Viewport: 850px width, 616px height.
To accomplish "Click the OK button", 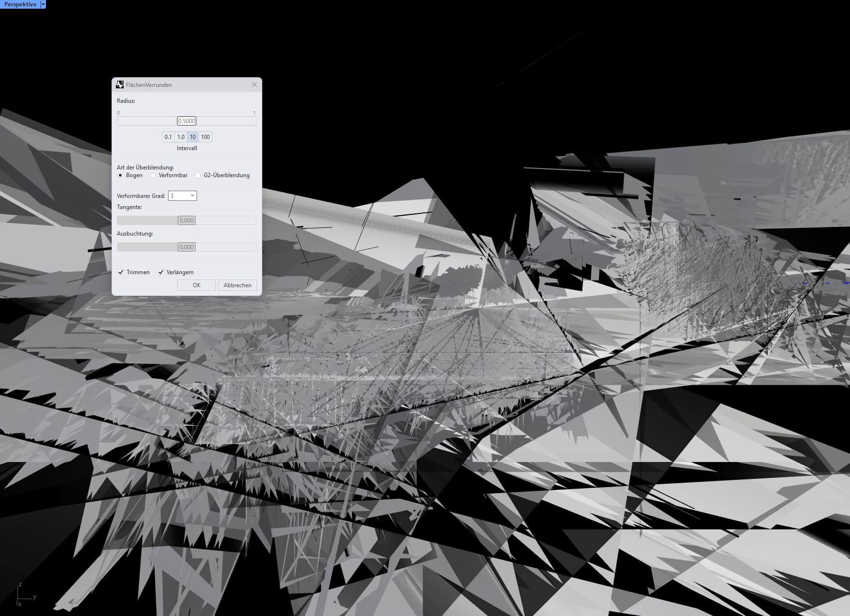I will 197,285.
